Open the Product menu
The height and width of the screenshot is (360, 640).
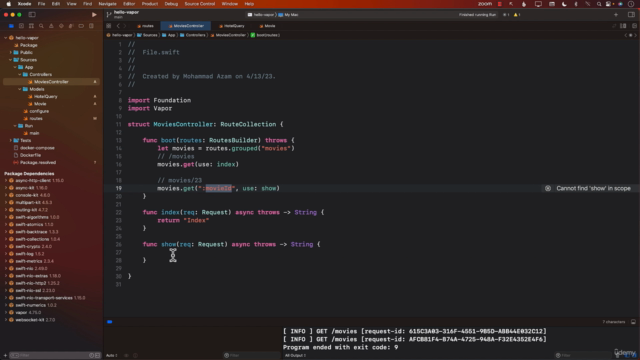coord(149,4)
